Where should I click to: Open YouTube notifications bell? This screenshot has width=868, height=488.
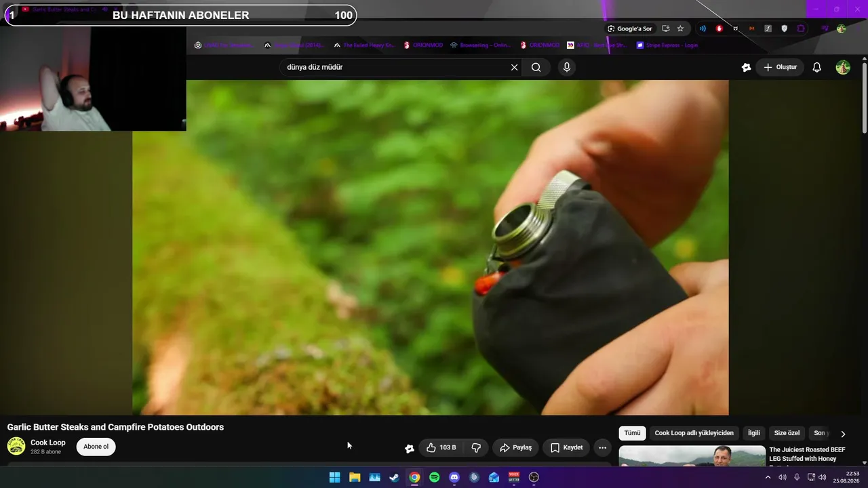pyautogui.click(x=817, y=67)
